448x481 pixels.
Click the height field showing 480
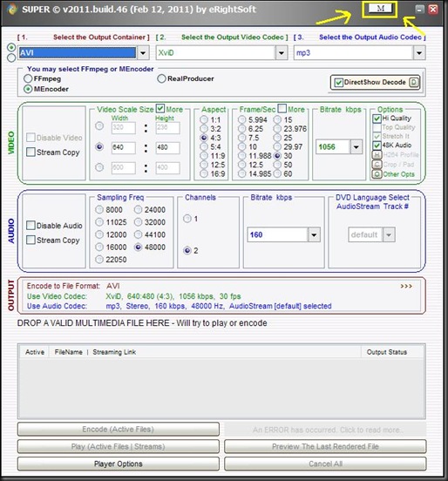(167, 147)
